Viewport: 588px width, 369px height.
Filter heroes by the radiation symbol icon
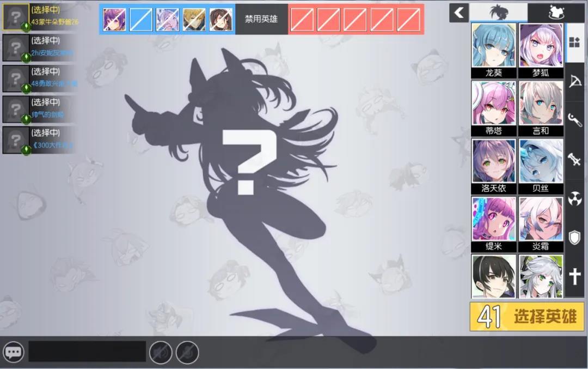click(575, 198)
